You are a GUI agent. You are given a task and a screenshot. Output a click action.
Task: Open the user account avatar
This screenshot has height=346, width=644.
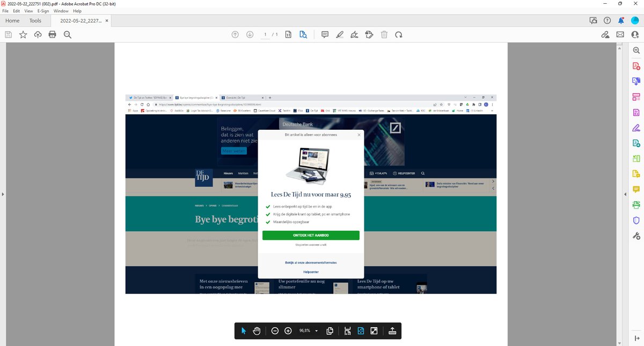click(635, 20)
